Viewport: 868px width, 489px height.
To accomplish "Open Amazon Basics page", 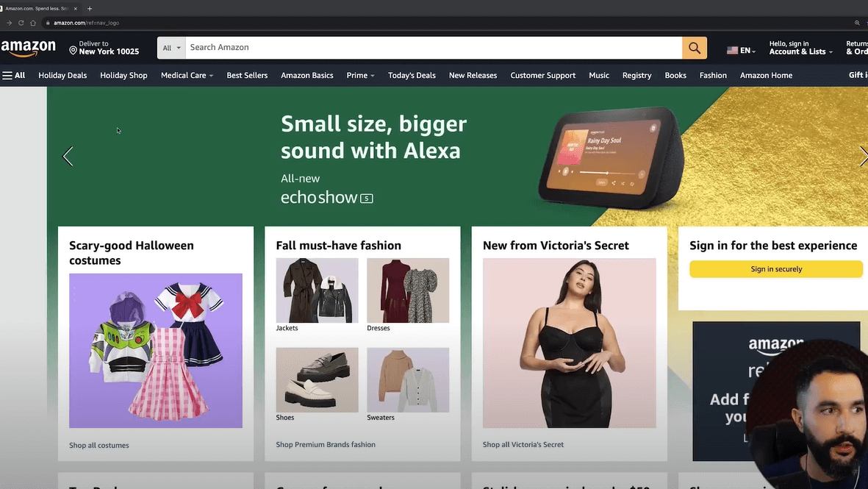I will [306, 75].
